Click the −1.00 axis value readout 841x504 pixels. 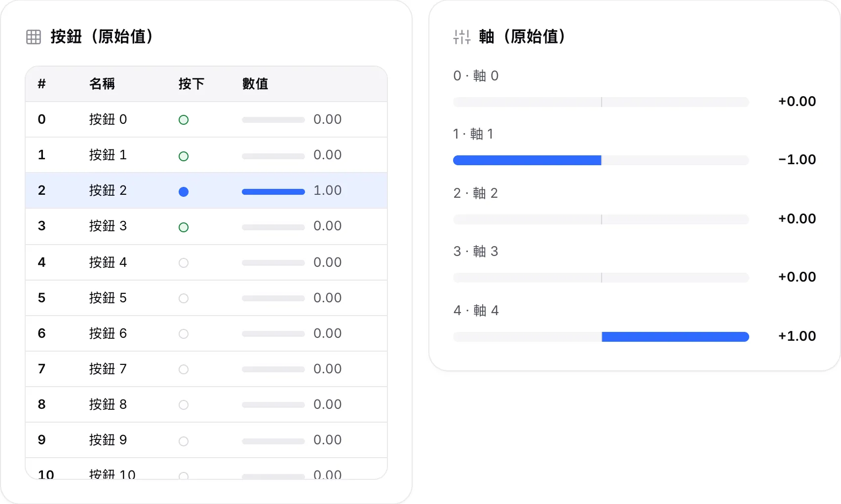click(x=797, y=159)
